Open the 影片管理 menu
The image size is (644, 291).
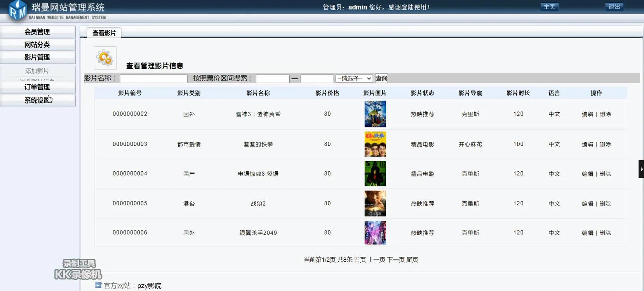point(37,57)
